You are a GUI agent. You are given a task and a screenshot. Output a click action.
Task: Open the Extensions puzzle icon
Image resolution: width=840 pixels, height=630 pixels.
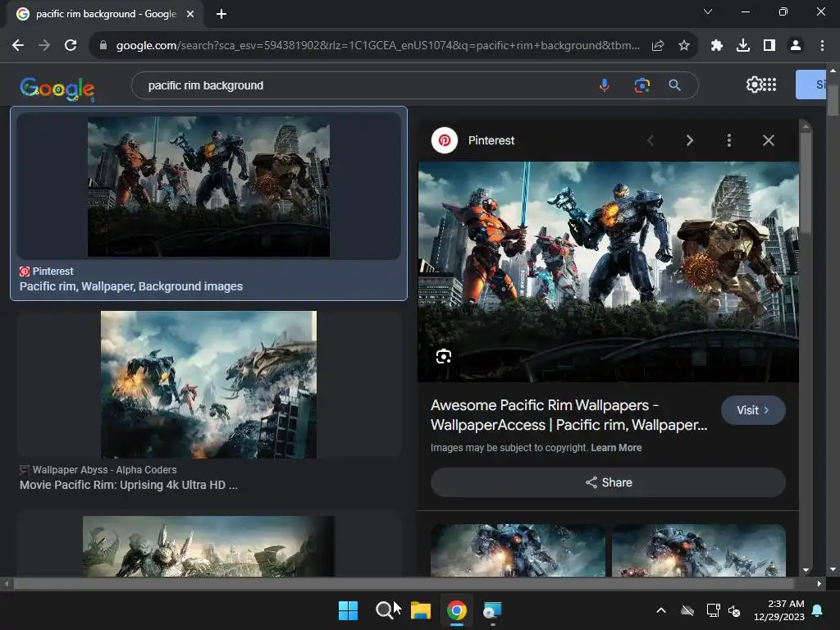tap(717, 46)
